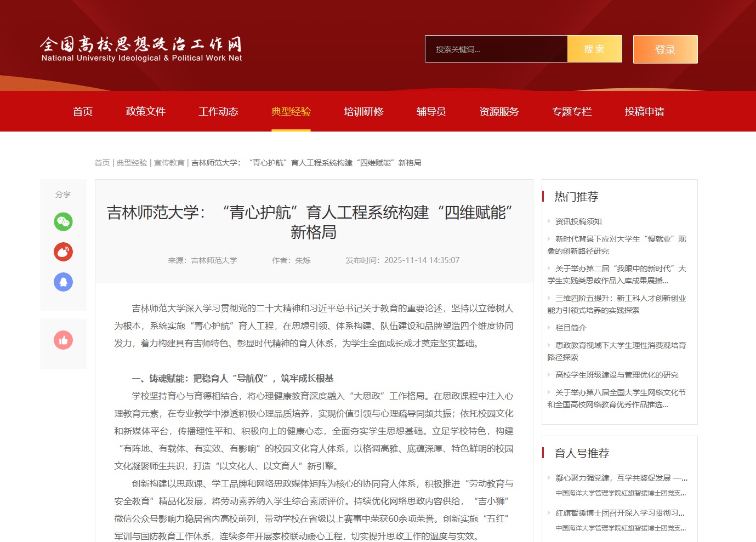The width and height of the screenshot is (756, 542).
Task: Open the 辅导员 navigation item
Action: [431, 112]
